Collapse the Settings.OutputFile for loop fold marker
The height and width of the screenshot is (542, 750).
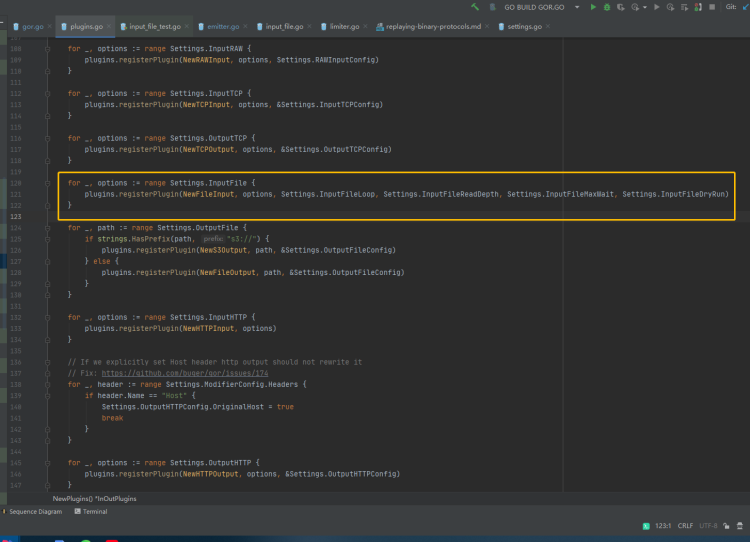coord(47,228)
